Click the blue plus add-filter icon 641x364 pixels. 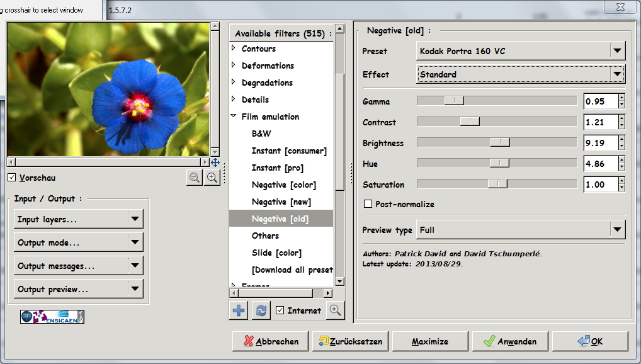tap(239, 310)
